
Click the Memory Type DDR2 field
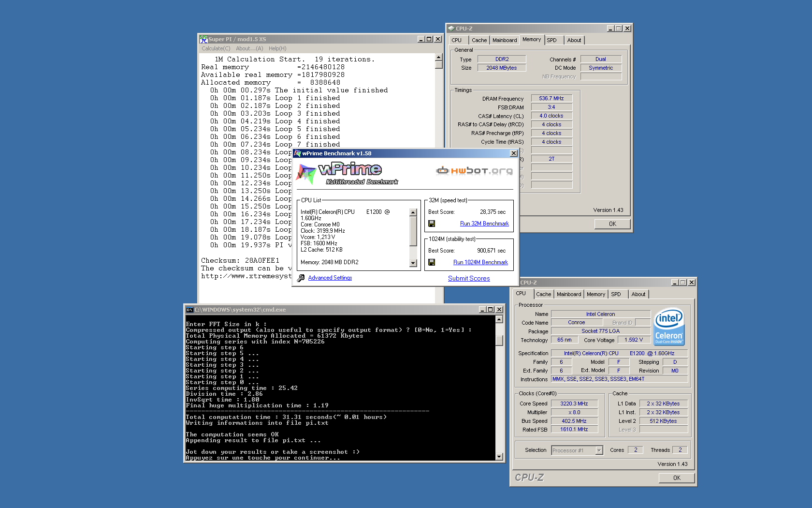click(502, 59)
